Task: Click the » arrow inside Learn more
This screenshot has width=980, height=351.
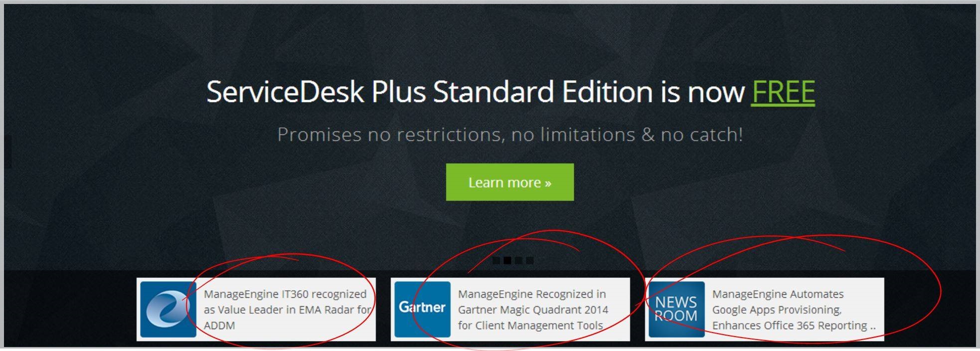Action: point(548,183)
